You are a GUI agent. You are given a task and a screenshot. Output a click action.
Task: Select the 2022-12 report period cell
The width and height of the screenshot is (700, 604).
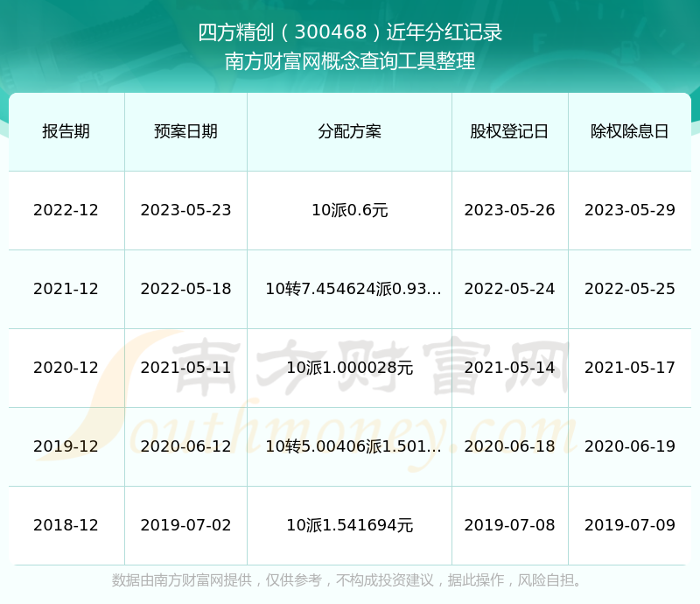point(66,210)
